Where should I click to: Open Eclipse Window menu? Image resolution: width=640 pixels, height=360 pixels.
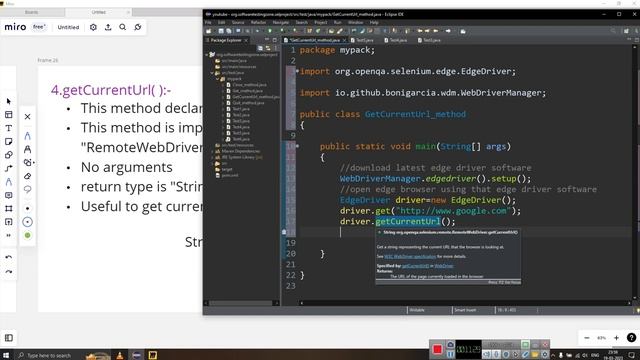356,22
